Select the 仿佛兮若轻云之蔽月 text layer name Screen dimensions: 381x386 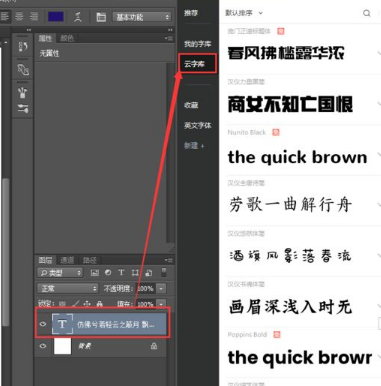[x=116, y=324]
